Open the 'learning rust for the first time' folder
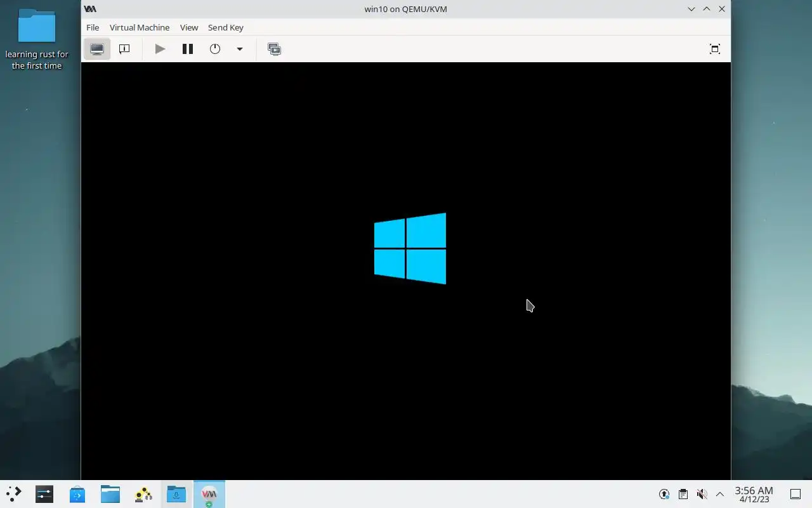The image size is (812, 508). (x=37, y=39)
